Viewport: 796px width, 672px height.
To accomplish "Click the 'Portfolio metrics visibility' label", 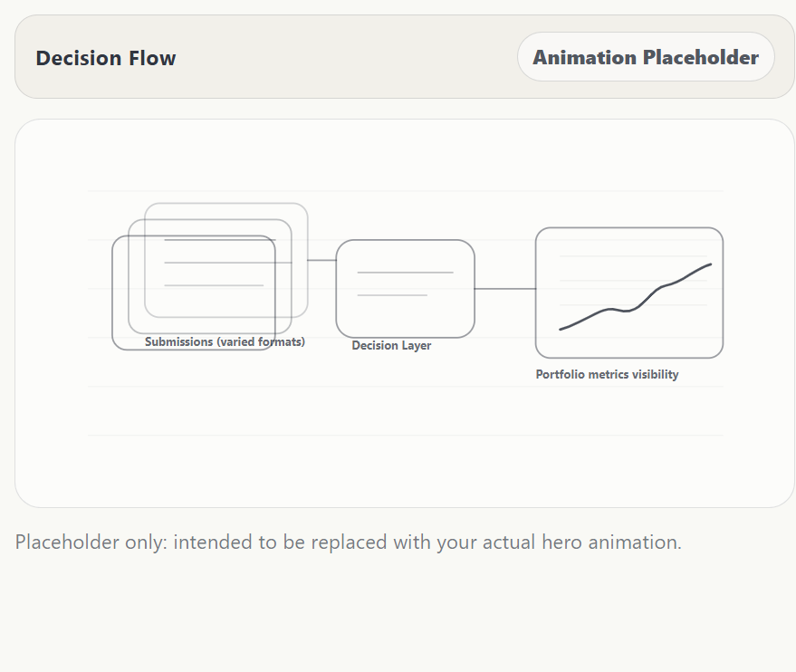I will coord(607,375).
